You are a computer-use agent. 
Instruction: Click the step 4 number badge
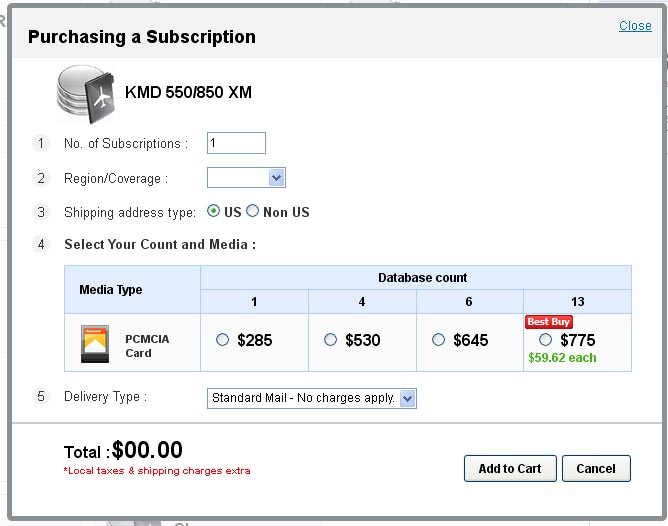(x=41, y=244)
